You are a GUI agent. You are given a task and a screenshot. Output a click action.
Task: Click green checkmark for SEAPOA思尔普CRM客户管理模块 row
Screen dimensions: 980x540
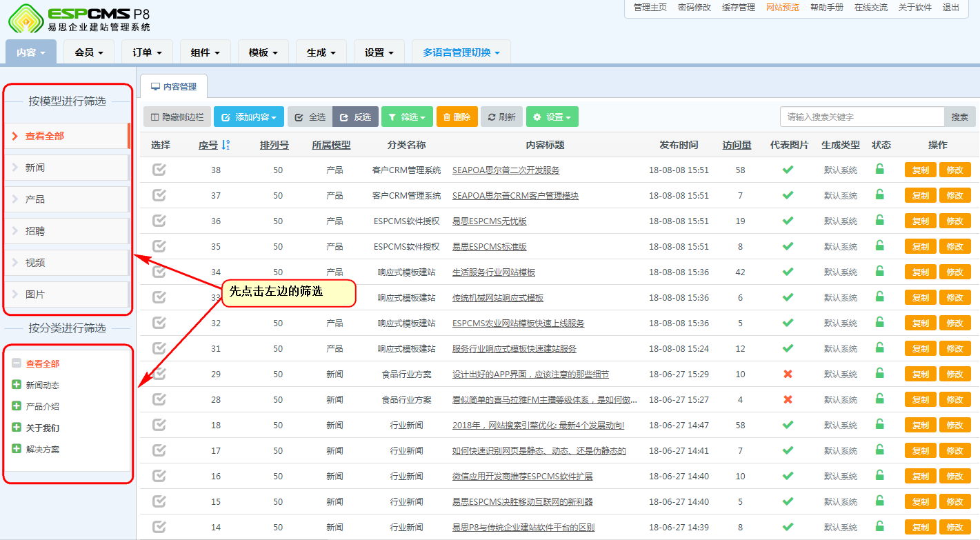click(x=788, y=195)
